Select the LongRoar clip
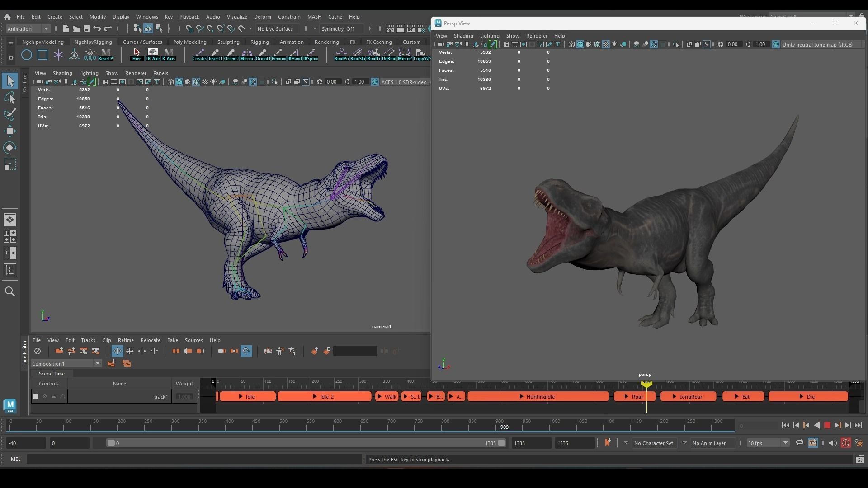This screenshot has width=868, height=488. tap(688, 397)
